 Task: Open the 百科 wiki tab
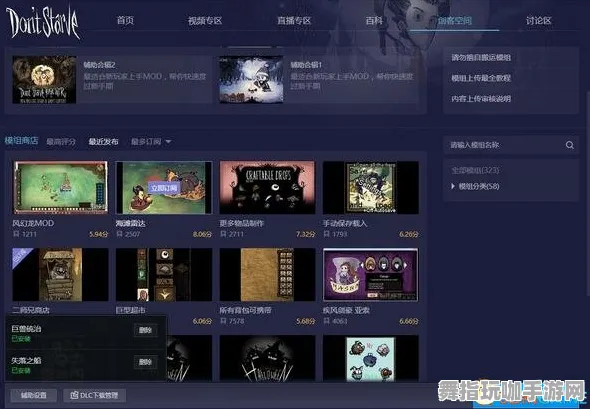tap(374, 20)
